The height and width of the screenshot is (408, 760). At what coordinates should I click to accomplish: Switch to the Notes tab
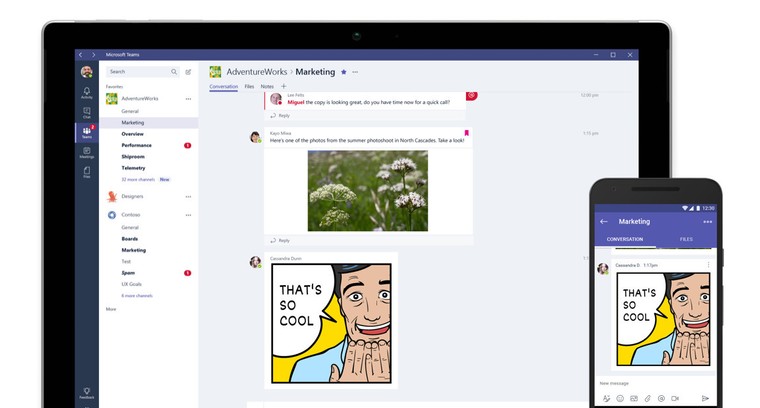coord(267,87)
